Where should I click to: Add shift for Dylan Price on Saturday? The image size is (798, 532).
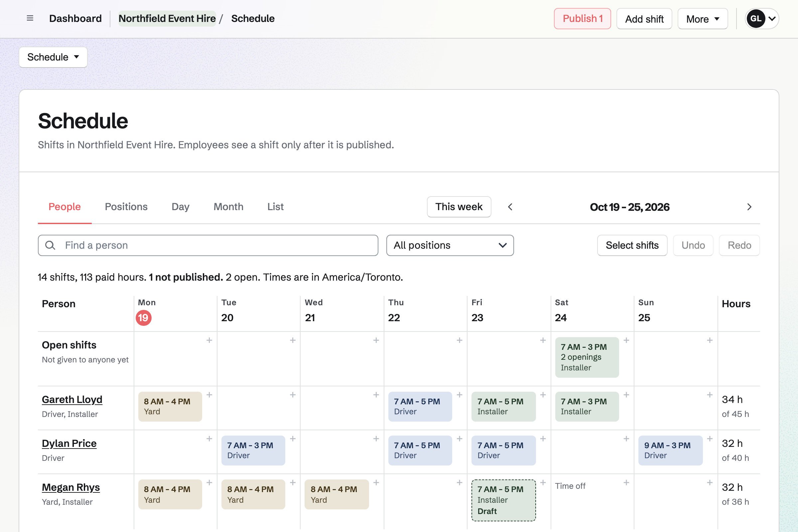coord(626,439)
